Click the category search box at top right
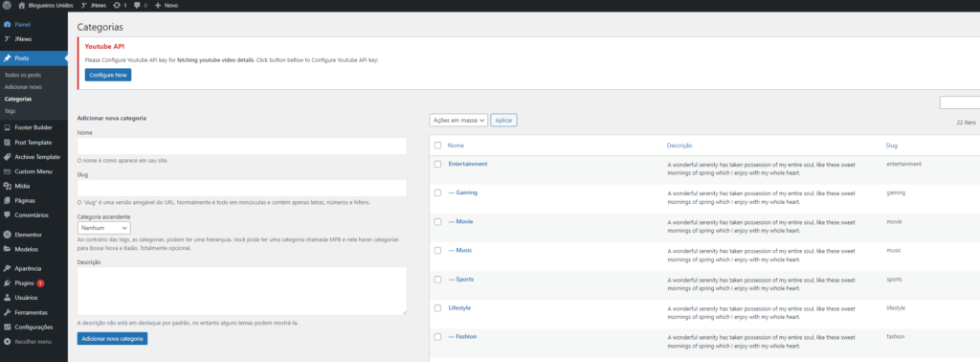This screenshot has width=980, height=362. [960, 103]
